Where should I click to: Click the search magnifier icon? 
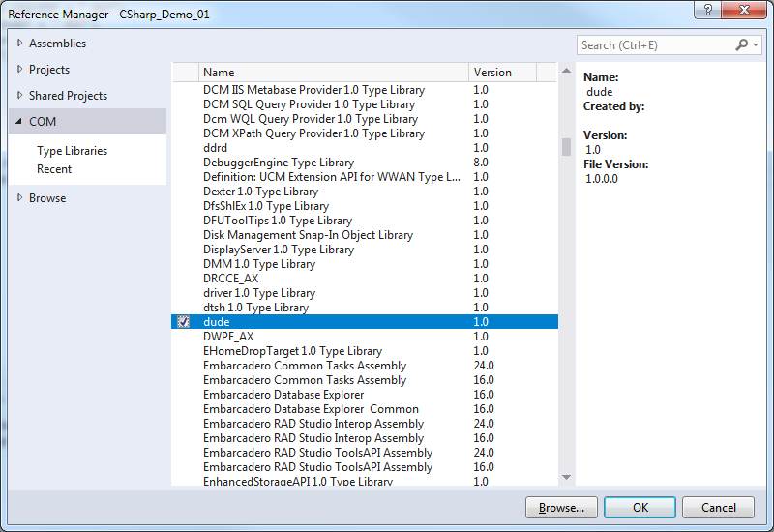click(x=741, y=44)
